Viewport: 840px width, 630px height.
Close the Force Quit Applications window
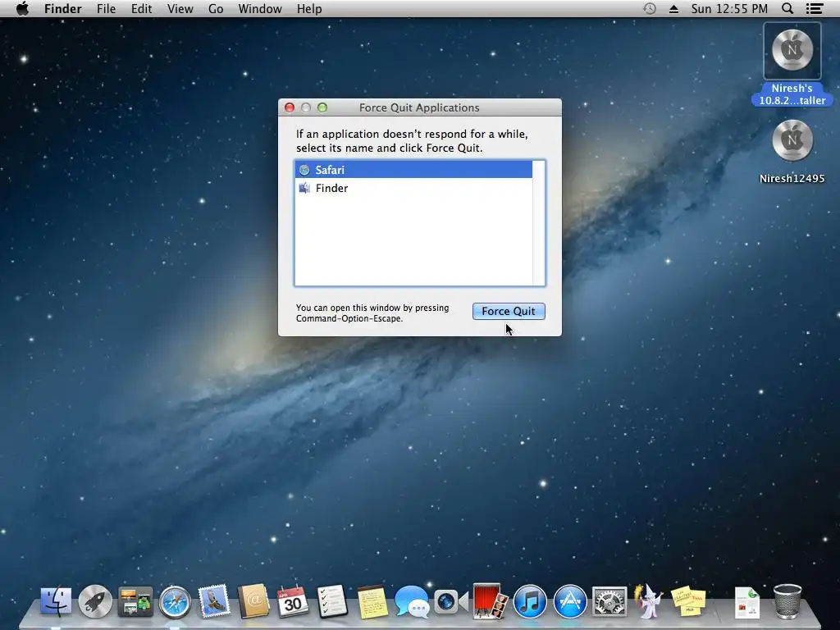pos(290,107)
